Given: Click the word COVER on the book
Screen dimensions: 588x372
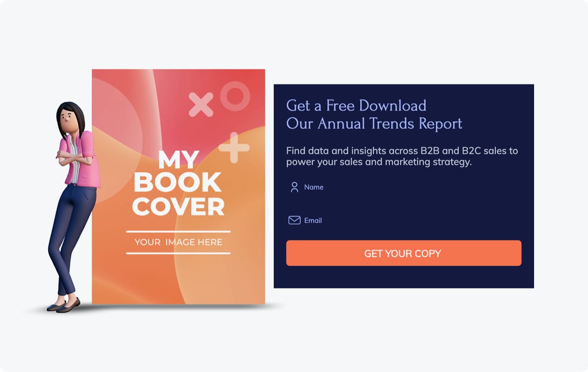Looking at the screenshot, I should coord(178,207).
